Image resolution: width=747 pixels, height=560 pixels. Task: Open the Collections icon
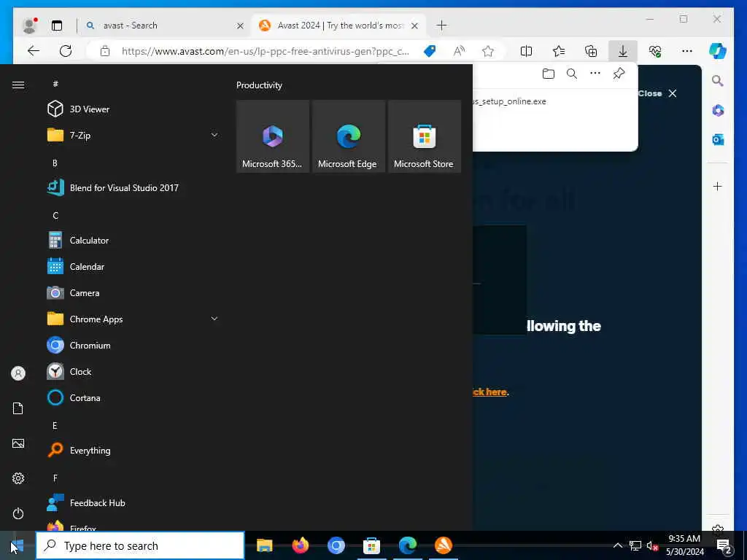coord(591,51)
